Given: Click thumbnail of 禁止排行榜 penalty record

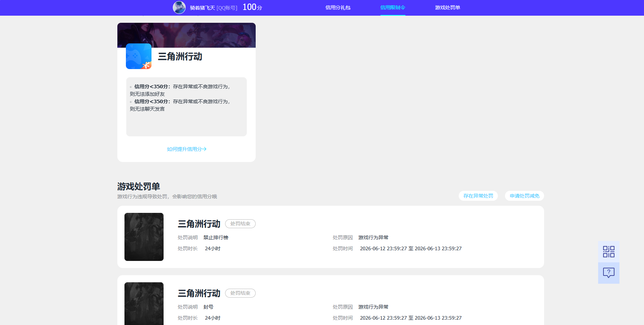Looking at the screenshot, I should (x=144, y=237).
